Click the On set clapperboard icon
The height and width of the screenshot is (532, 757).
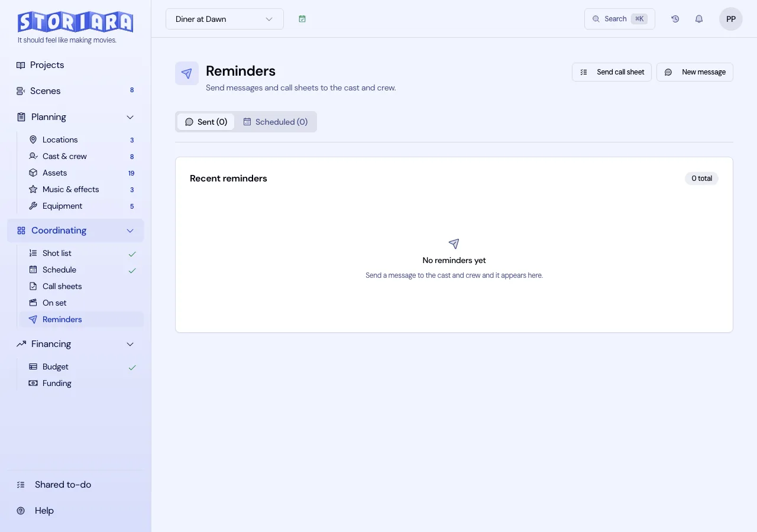tap(33, 303)
